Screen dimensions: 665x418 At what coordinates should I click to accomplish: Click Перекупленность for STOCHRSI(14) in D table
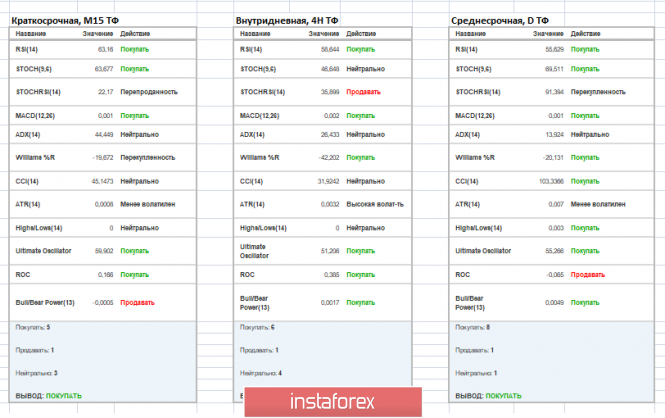[x=598, y=92]
